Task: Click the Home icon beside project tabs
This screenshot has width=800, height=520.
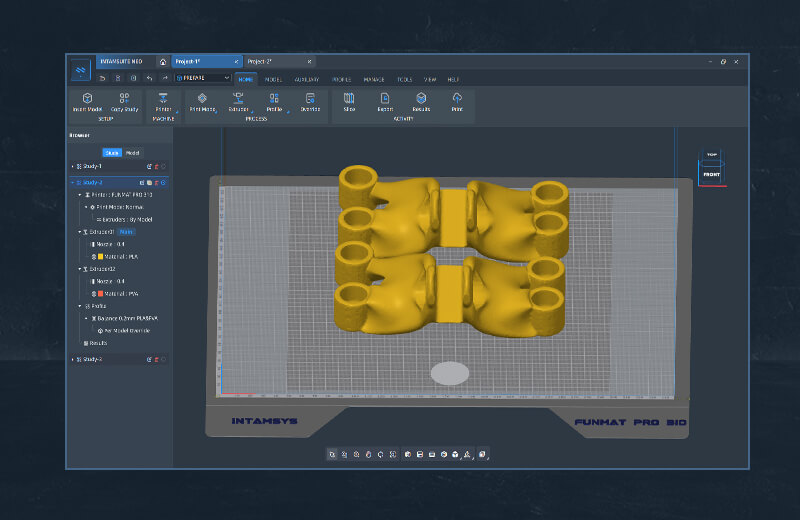Action: 163,61
